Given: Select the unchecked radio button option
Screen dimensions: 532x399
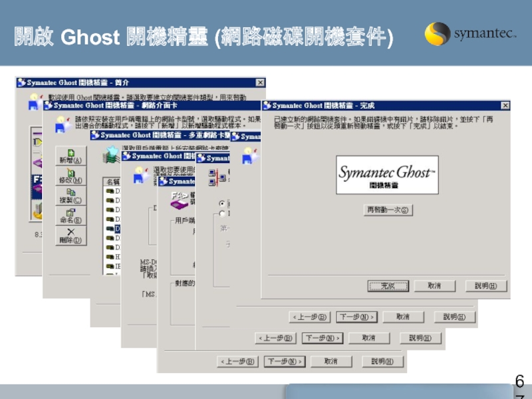Looking at the screenshot, I should point(222,213).
